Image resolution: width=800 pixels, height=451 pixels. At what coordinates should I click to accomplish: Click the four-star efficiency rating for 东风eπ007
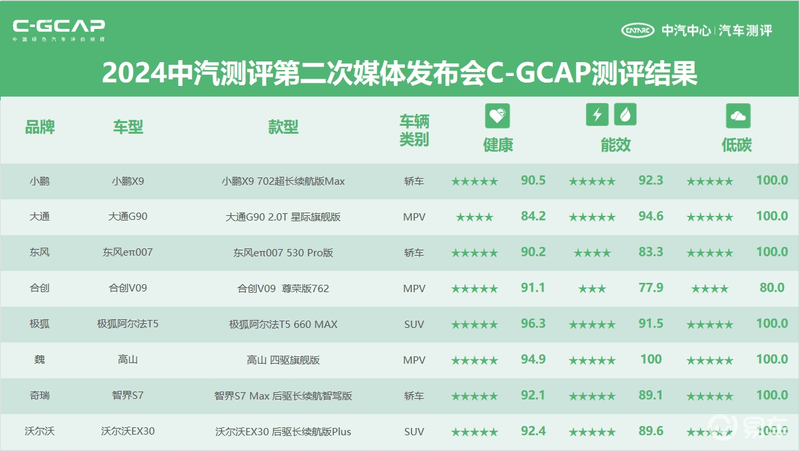click(592, 253)
